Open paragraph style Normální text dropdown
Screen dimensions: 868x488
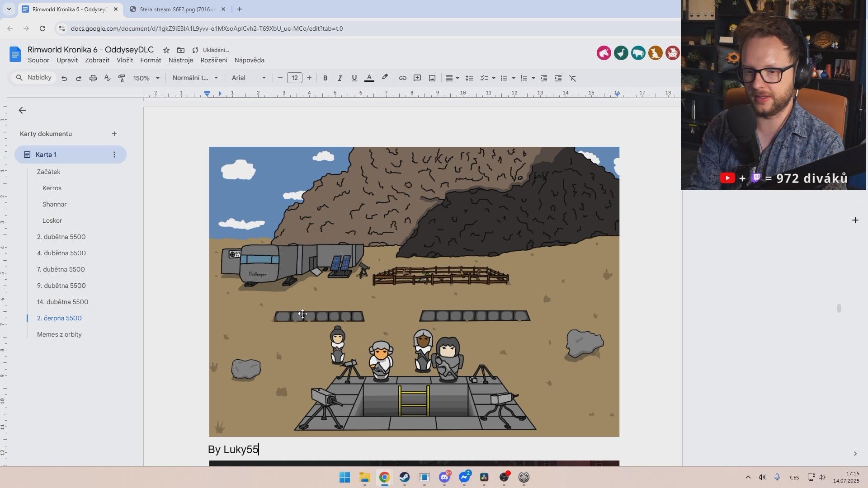pyautogui.click(x=195, y=78)
